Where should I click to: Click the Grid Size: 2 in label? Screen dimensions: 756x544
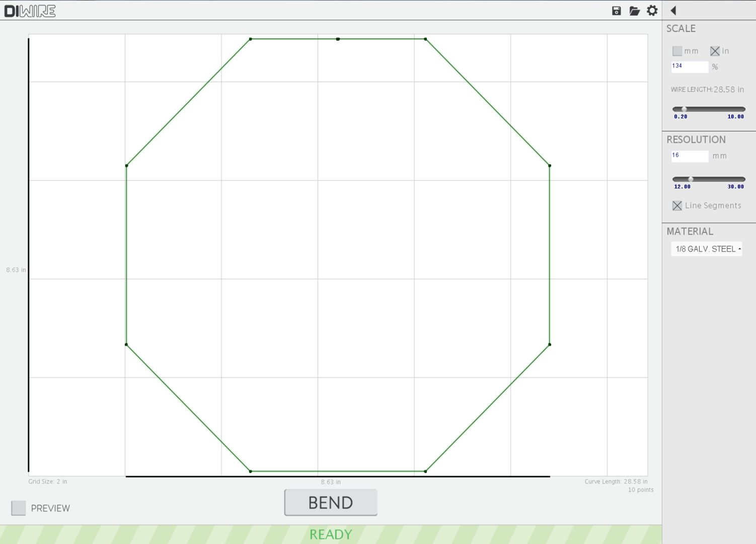48,482
